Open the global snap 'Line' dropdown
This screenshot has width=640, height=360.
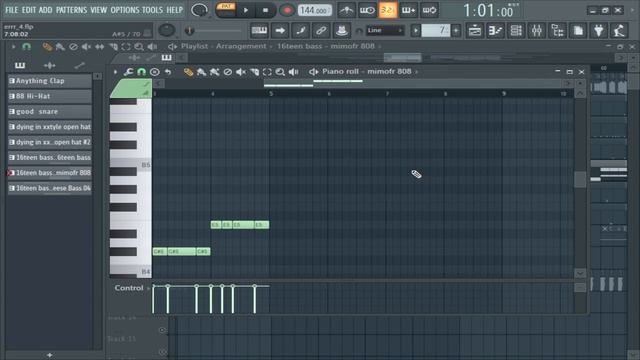pyautogui.click(x=385, y=30)
